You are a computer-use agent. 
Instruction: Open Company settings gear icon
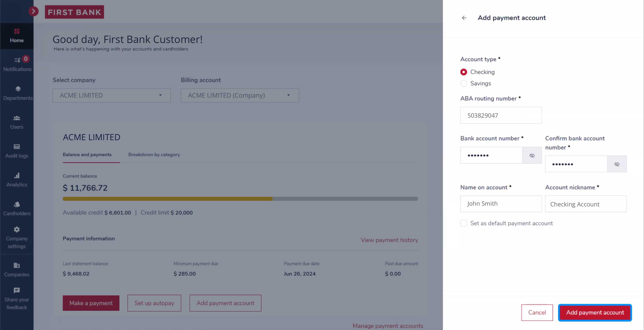[17, 229]
